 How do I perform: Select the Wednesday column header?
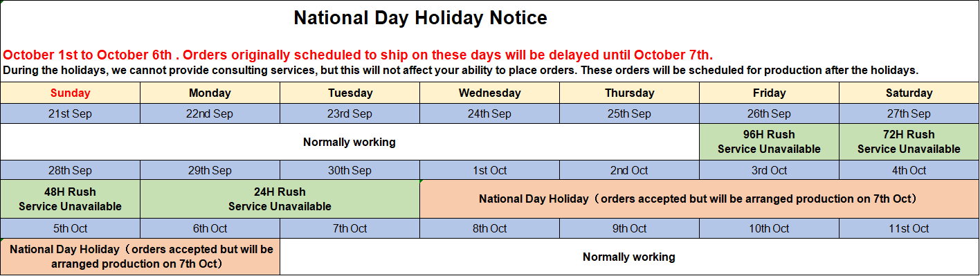[489, 93]
